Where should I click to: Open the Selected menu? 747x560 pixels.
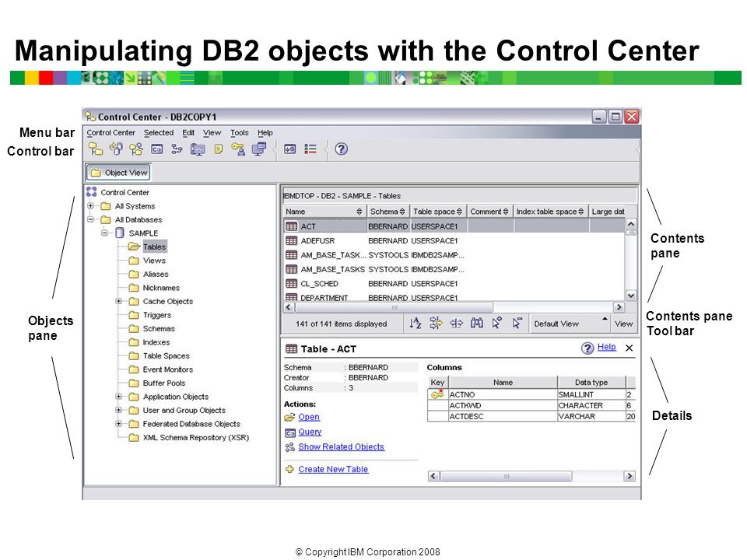pyautogui.click(x=159, y=133)
